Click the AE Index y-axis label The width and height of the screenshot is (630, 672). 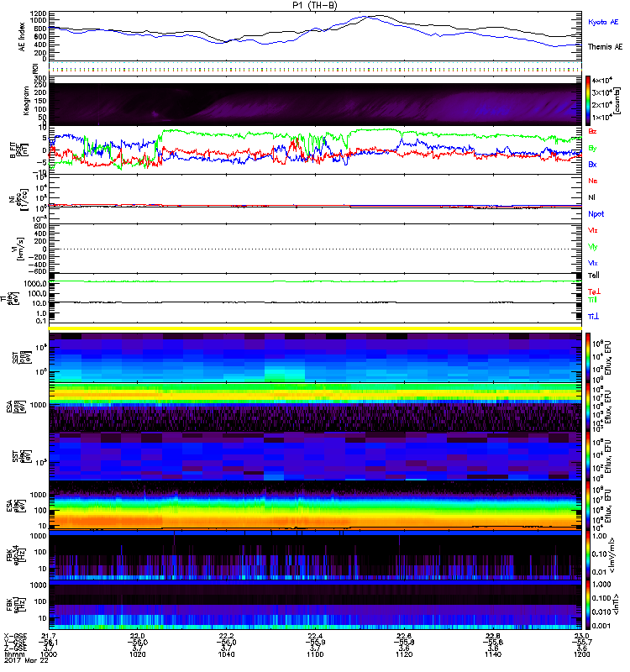[x=22, y=37]
